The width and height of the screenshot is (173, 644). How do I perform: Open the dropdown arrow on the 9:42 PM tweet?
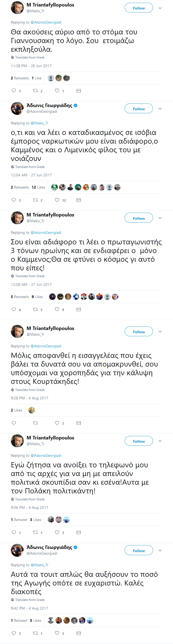[x=160, y=551]
